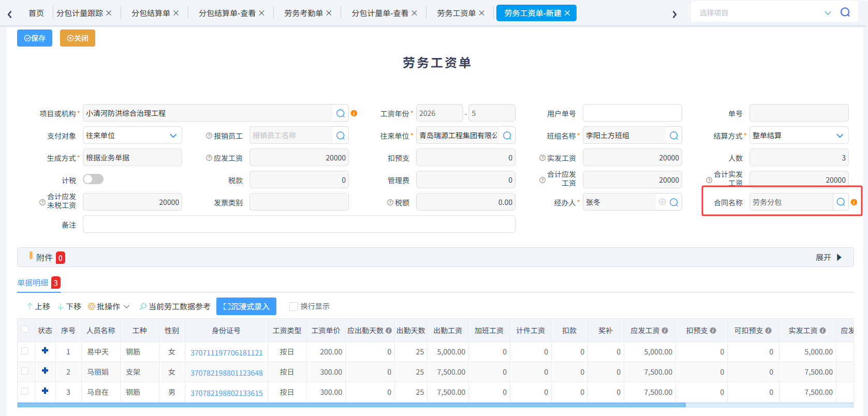Click the horizontal scrollbar under the table
This screenshot has width=868, height=416.
point(351,405)
